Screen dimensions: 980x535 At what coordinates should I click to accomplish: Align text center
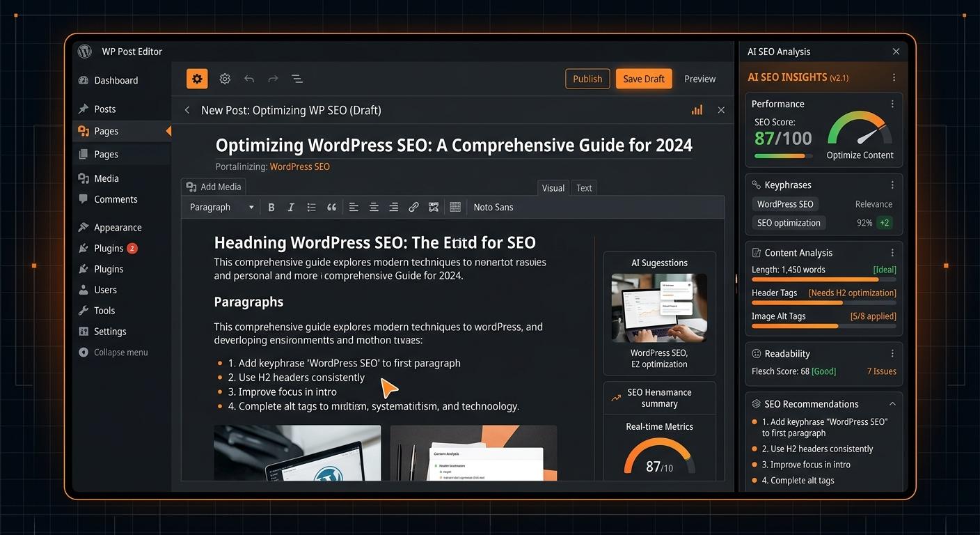[x=374, y=207]
